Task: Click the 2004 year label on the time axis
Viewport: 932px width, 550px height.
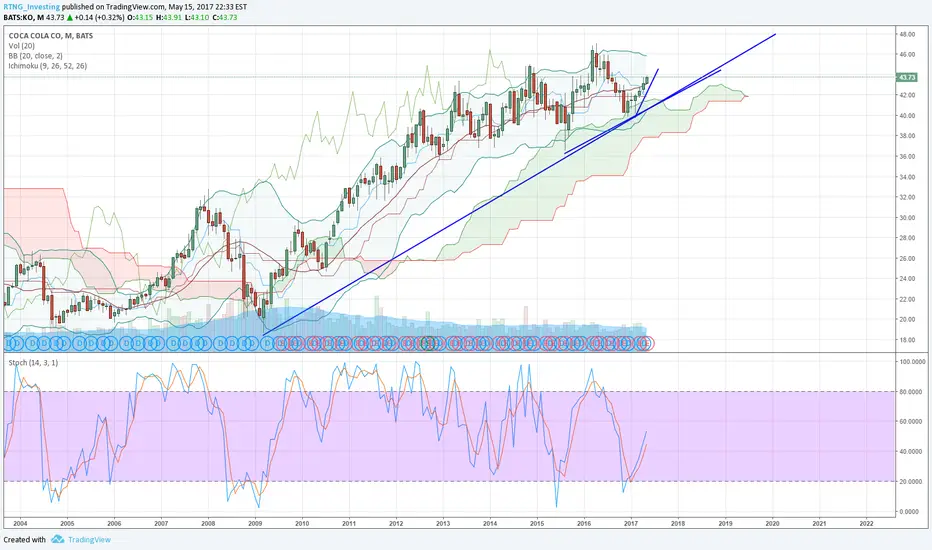Action: pyautogui.click(x=20, y=524)
